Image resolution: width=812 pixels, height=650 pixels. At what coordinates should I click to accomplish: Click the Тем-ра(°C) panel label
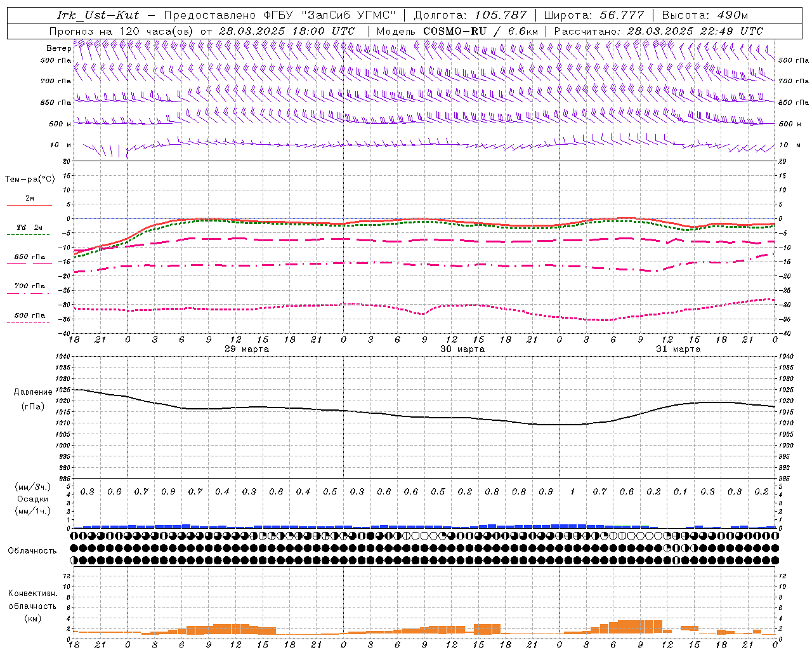tap(30, 180)
